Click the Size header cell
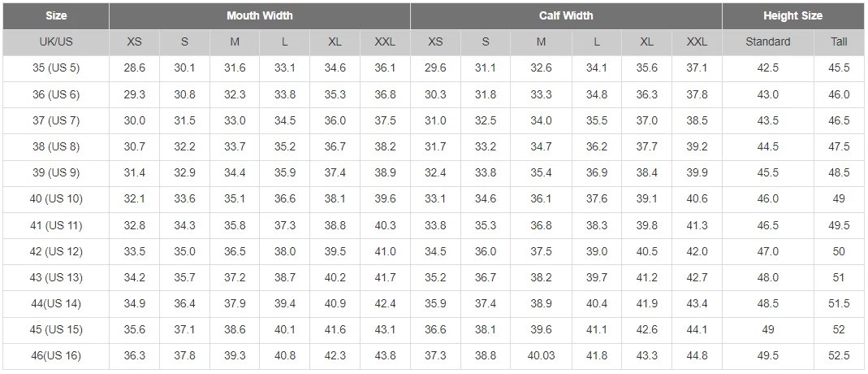The height and width of the screenshot is (374, 868). [x=56, y=16]
